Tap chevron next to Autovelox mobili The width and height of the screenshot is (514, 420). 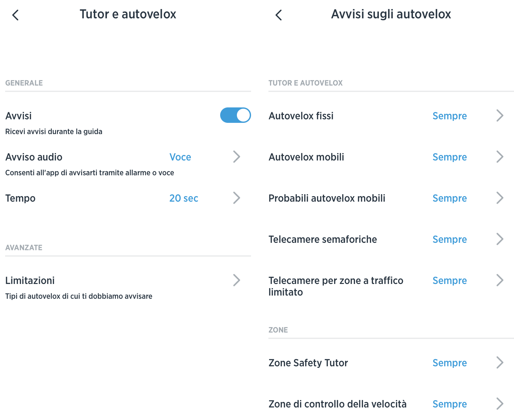[500, 157]
